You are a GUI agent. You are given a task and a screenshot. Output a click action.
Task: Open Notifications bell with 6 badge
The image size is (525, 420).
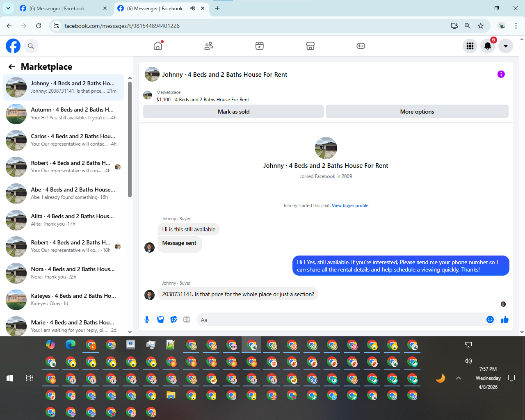point(488,46)
